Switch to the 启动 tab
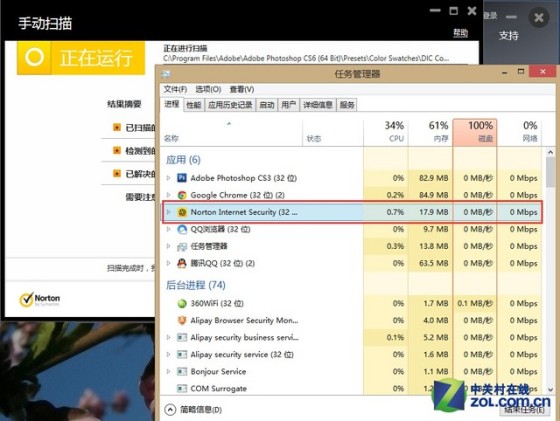The width and height of the screenshot is (560, 421). [x=267, y=105]
